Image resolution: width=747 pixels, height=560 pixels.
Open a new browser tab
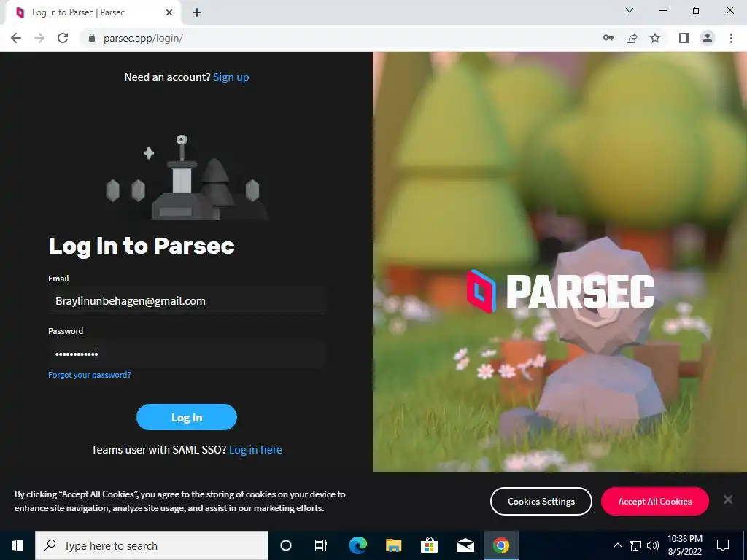197,13
